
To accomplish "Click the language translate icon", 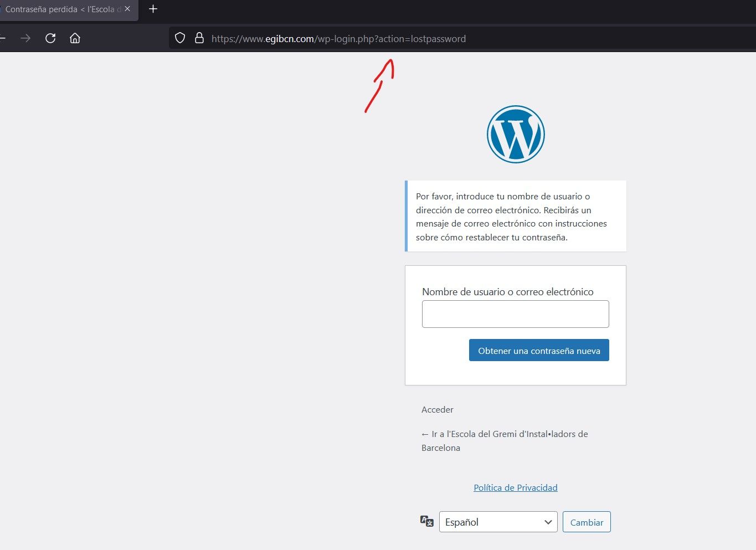I will [x=426, y=521].
